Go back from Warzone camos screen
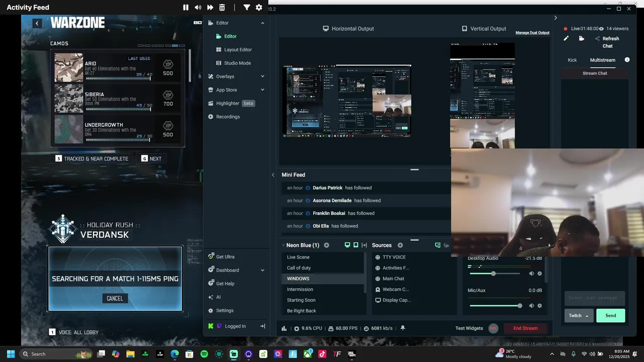 pyautogui.click(x=37, y=23)
